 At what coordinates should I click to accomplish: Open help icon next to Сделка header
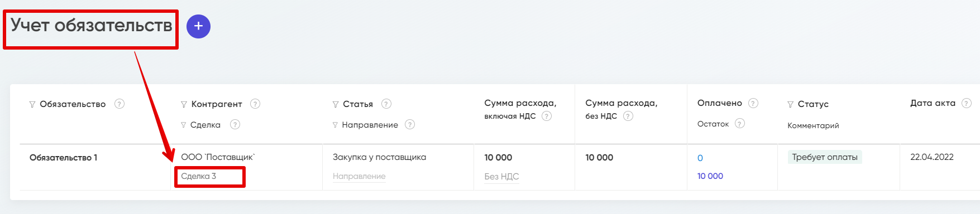(235, 124)
